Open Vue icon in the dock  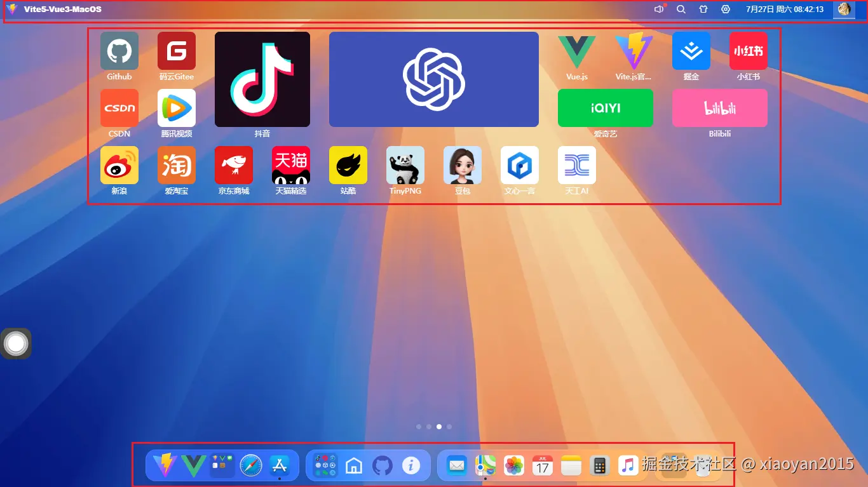point(194,465)
